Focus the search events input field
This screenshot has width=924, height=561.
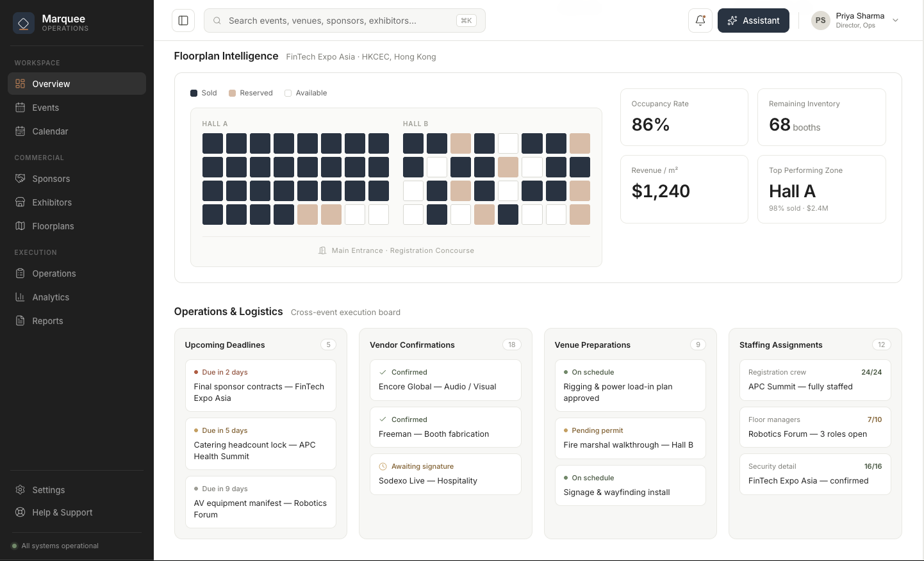[x=345, y=20]
